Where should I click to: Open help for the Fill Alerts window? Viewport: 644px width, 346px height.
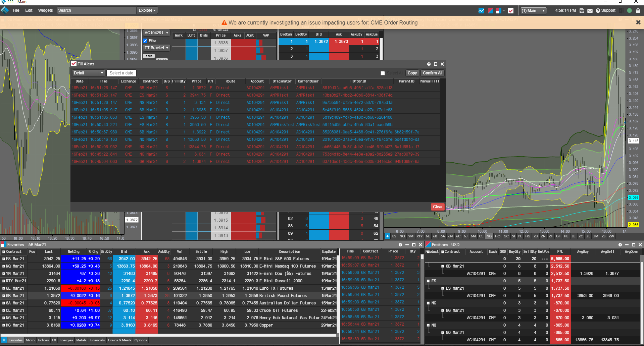click(429, 64)
